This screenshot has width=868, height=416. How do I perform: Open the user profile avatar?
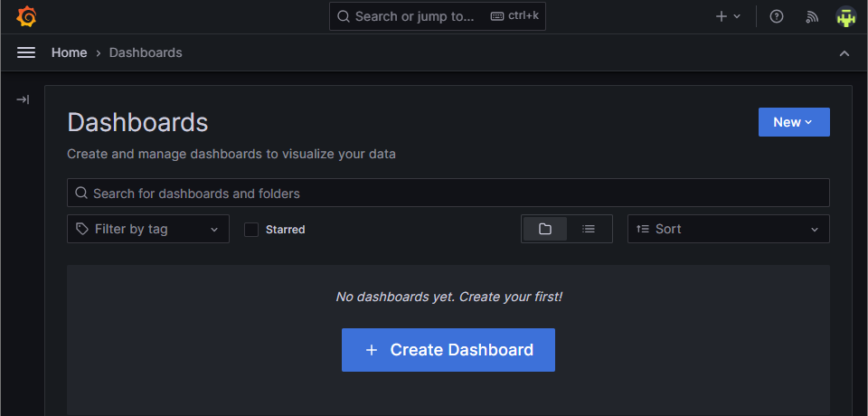[x=846, y=16]
